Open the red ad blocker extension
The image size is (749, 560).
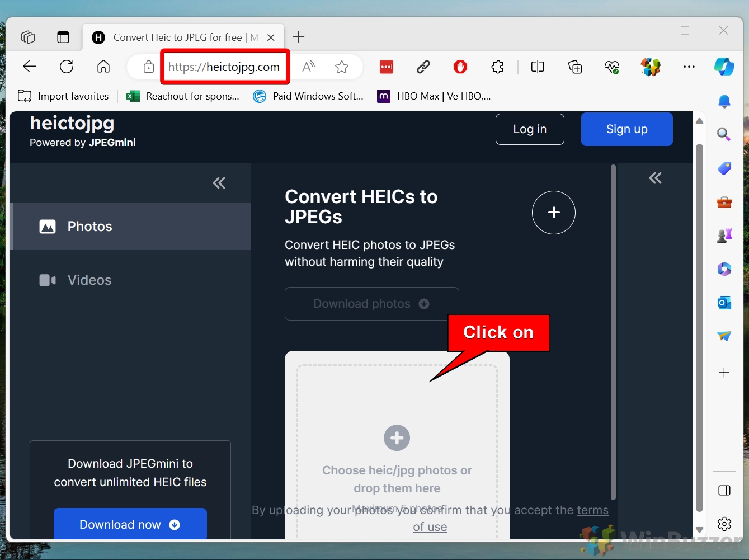pyautogui.click(x=460, y=67)
